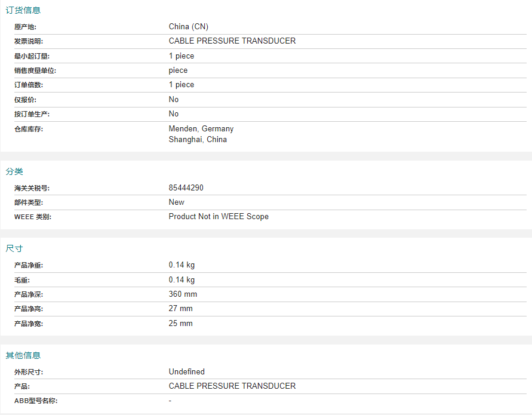Click the ABB型号名称 label
This screenshot has height=415, width=532.
pos(36,401)
